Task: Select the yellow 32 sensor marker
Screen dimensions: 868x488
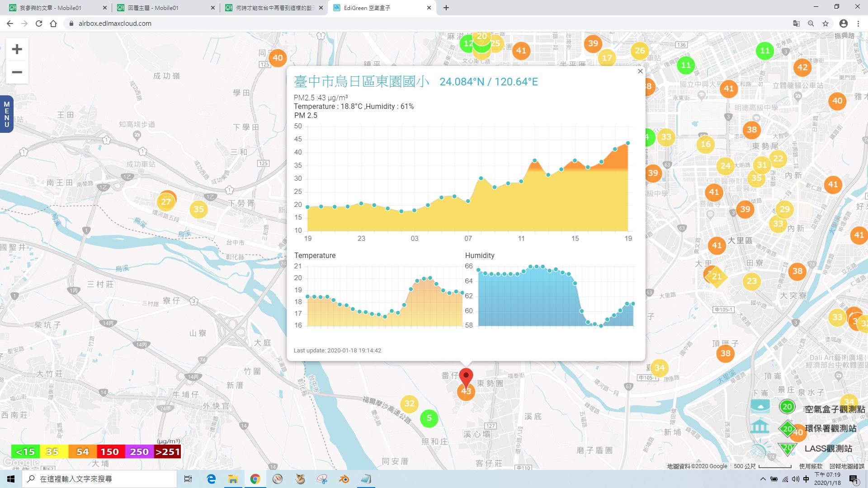Action: coord(409,404)
